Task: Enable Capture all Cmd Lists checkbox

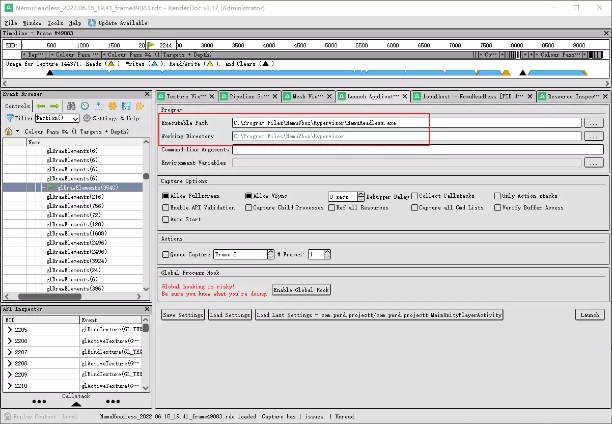Action: click(415, 208)
